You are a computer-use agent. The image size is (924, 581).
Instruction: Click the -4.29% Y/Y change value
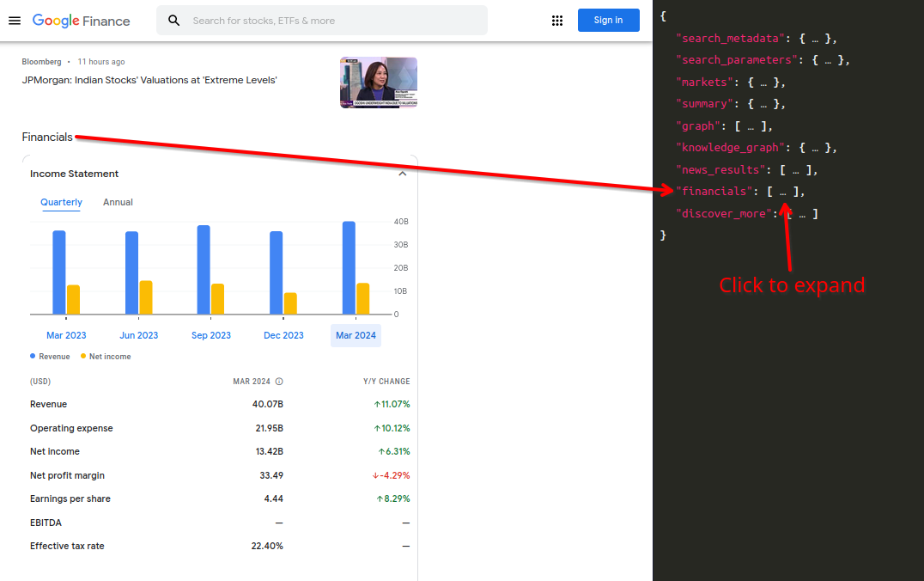[391, 475]
